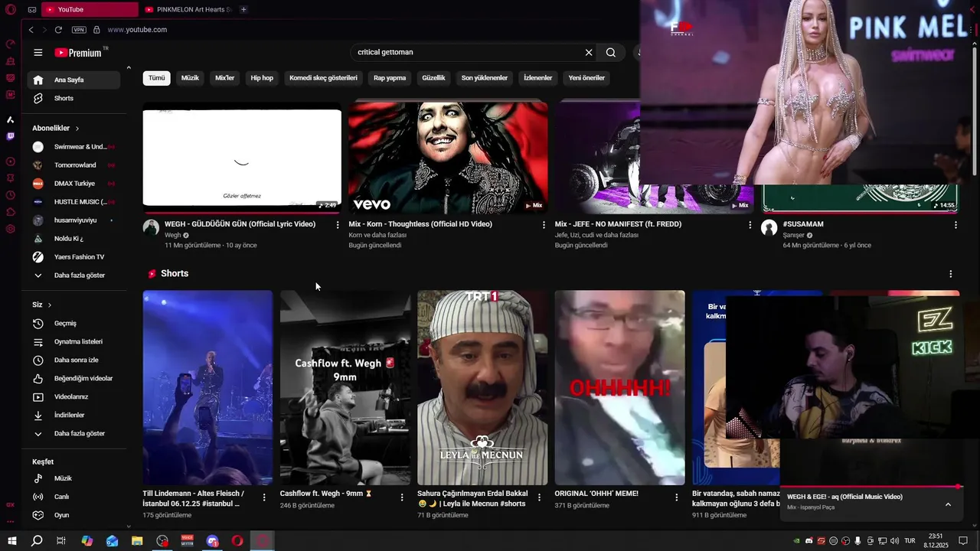Click the File Explorer taskbar icon

tap(137, 541)
